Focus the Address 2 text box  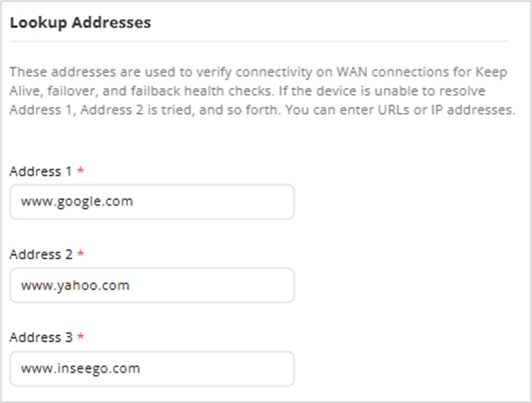tap(152, 285)
